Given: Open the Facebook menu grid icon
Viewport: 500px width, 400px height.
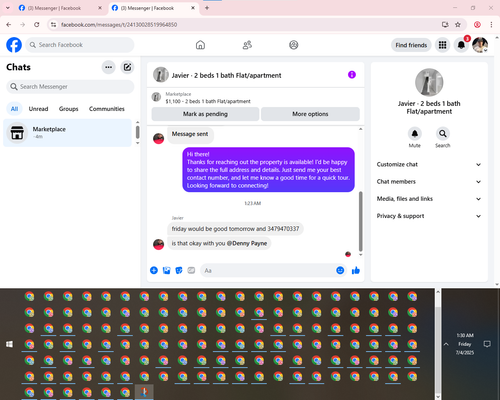Looking at the screenshot, I should click(x=442, y=45).
